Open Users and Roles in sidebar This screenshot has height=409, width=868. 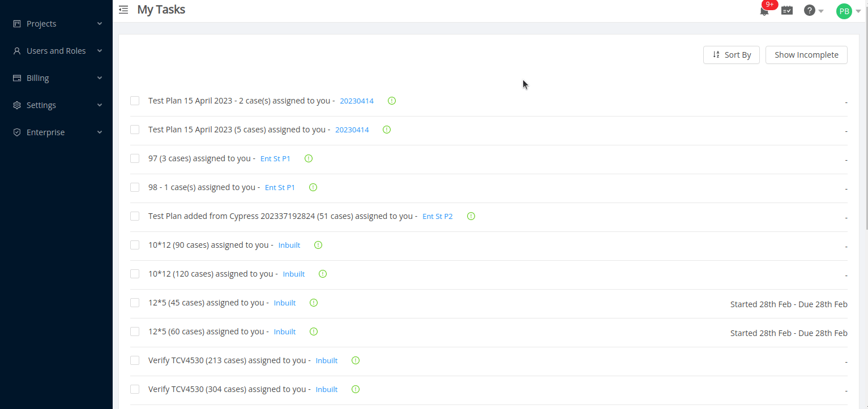[x=57, y=51]
